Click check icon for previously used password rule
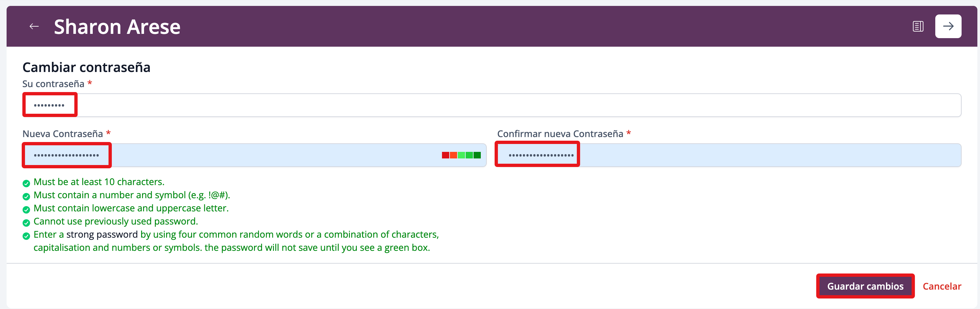The image size is (980, 309). [26, 223]
